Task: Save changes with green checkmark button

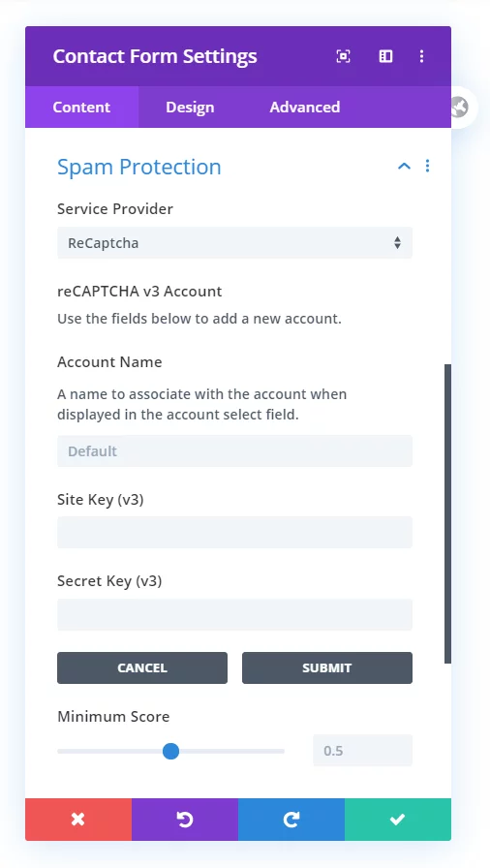Action: click(x=398, y=820)
